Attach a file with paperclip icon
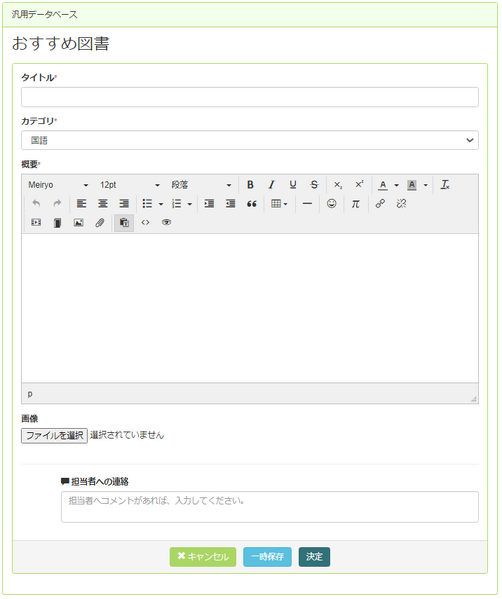 pyautogui.click(x=100, y=222)
